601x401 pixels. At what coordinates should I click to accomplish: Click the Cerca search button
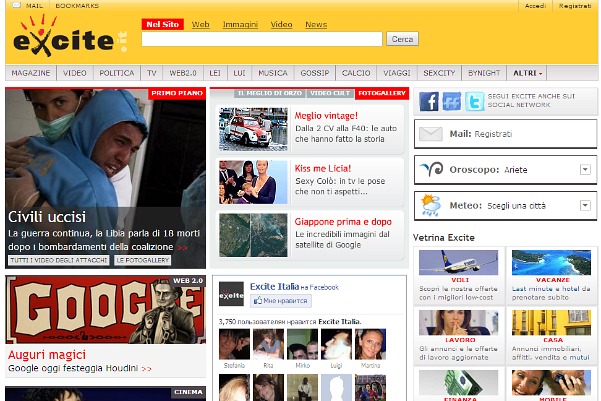point(402,39)
